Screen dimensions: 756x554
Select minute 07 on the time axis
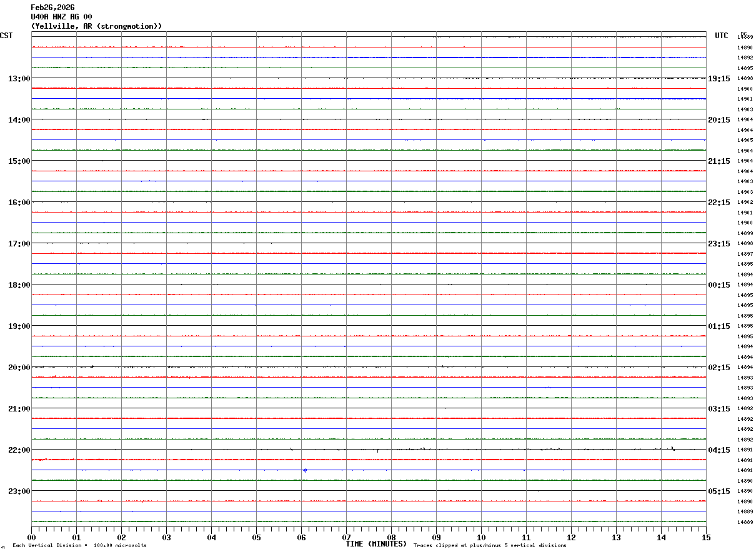[347, 538]
